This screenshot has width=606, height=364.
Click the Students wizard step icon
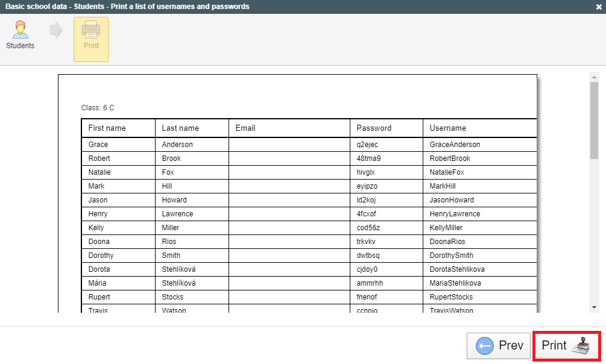20,35
